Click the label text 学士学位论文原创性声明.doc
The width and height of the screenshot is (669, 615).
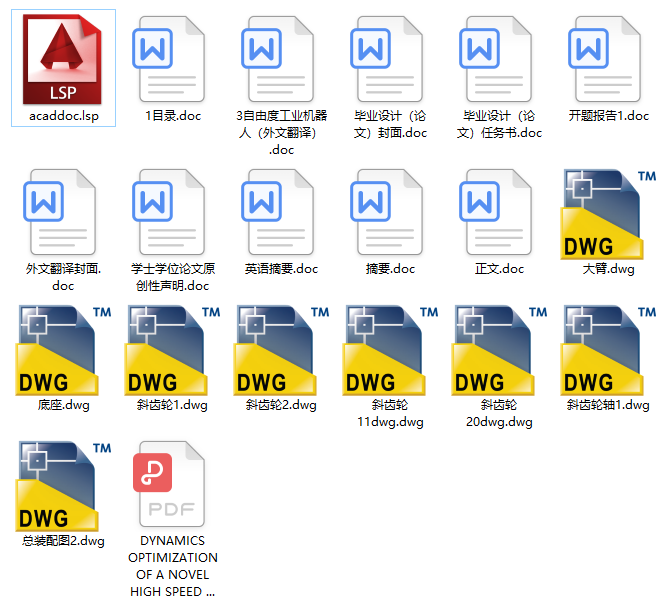[173, 277]
